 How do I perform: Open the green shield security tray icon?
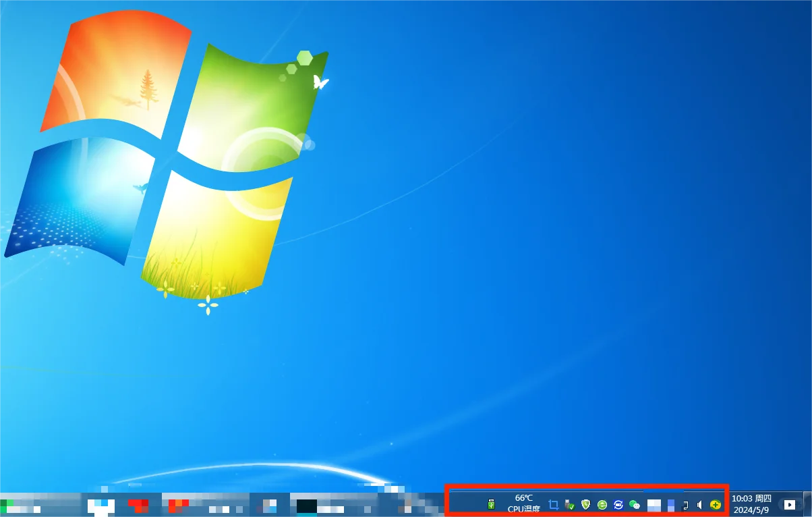(x=586, y=504)
